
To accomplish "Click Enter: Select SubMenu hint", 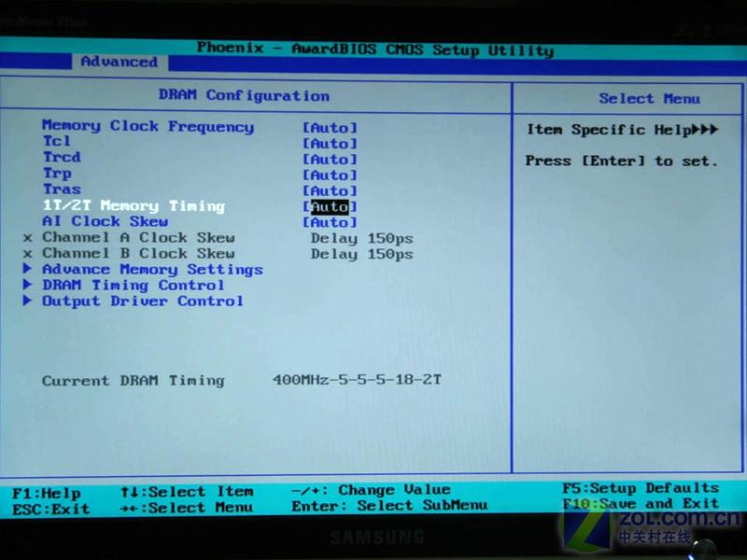I will point(389,505).
